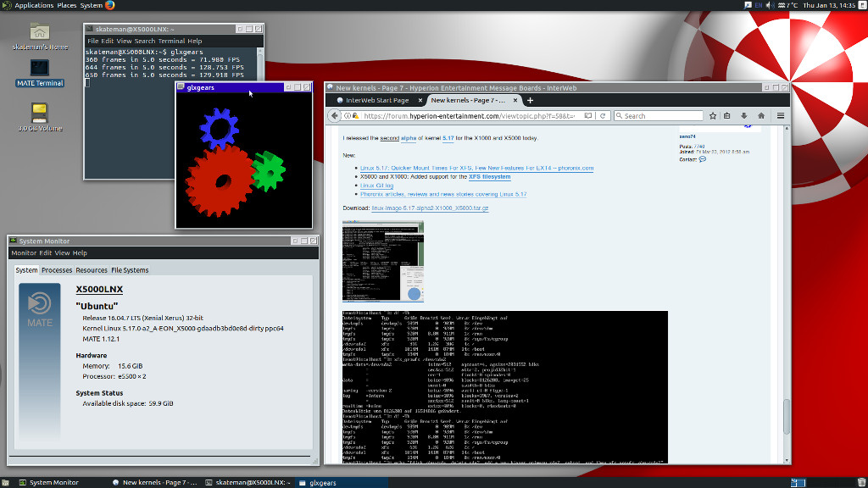
Task: Click the EN keyboard layout indicator
Action: 759,5
